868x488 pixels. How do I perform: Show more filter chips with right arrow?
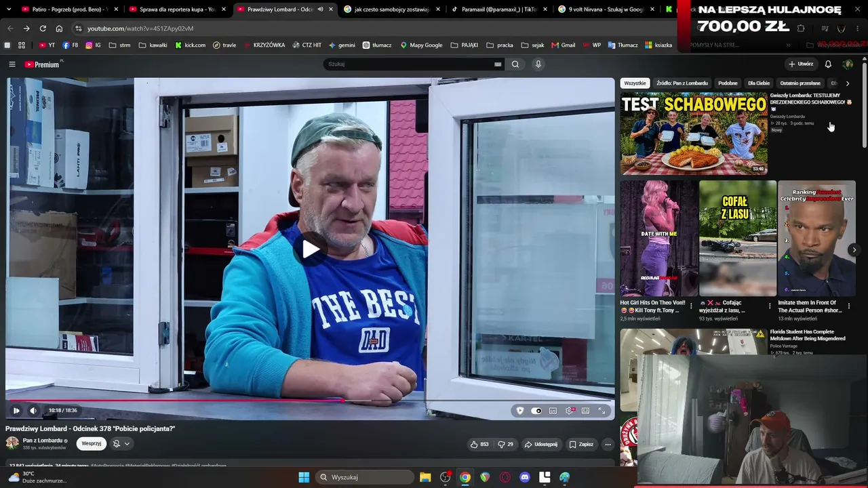point(847,83)
